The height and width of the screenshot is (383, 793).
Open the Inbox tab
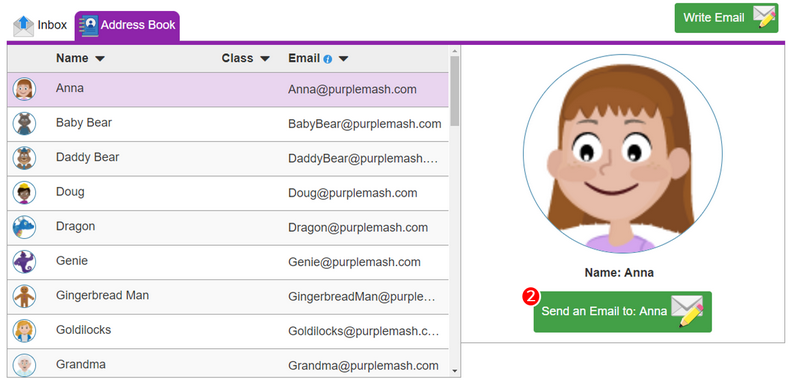40,25
